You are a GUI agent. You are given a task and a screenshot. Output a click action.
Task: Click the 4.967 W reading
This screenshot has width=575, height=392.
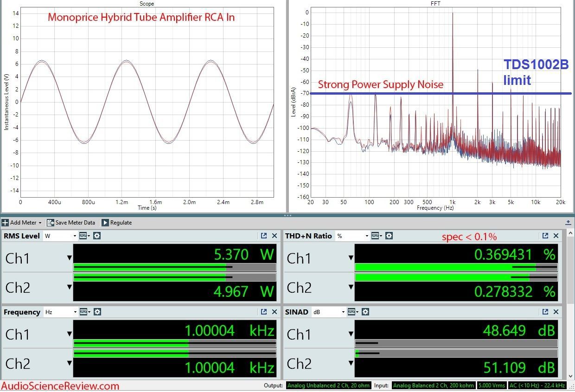pyautogui.click(x=244, y=291)
